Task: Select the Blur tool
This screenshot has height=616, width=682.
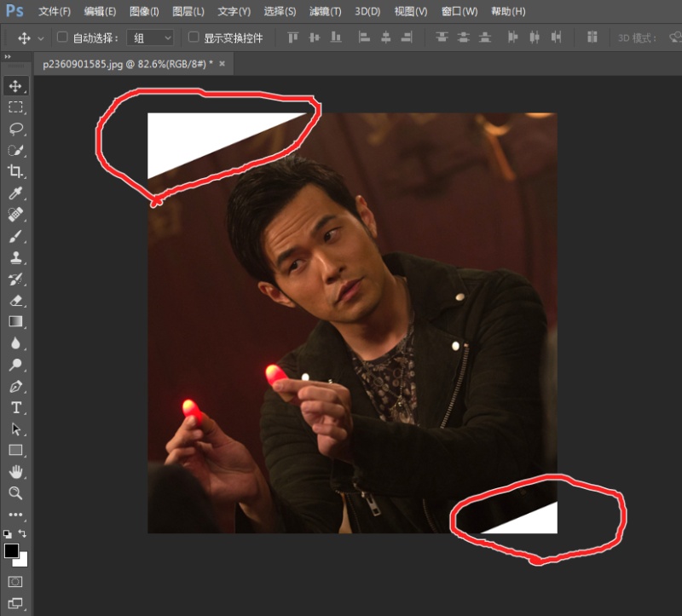Action: coord(15,343)
